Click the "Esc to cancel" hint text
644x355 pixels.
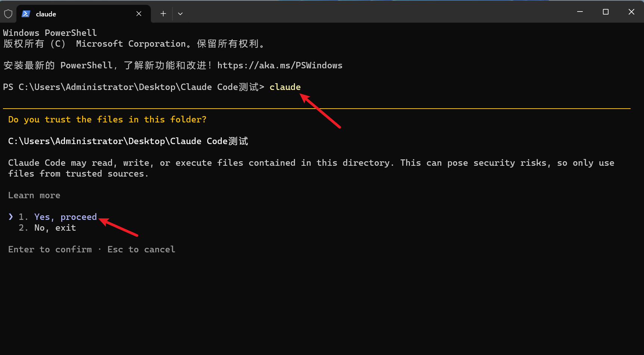pyautogui.click(x=141, y=249)
